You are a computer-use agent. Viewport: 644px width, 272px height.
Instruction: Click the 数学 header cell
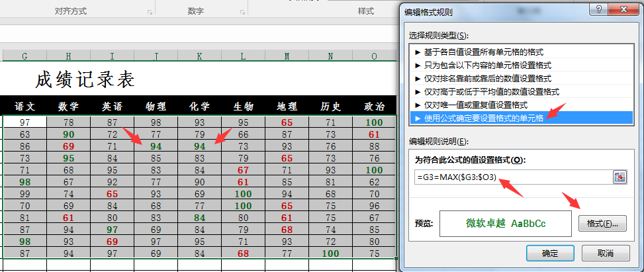coord(69,107)
